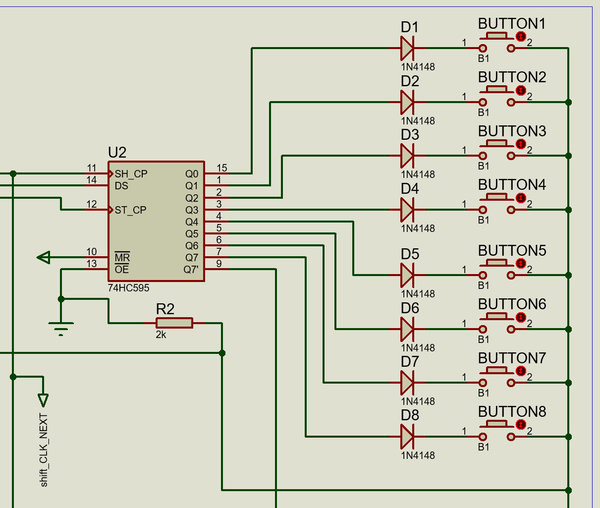The image size is (600, 508).
Task: Select the shift_CLK_NEXT terminal arrow
Action: (x=43, y=401)
